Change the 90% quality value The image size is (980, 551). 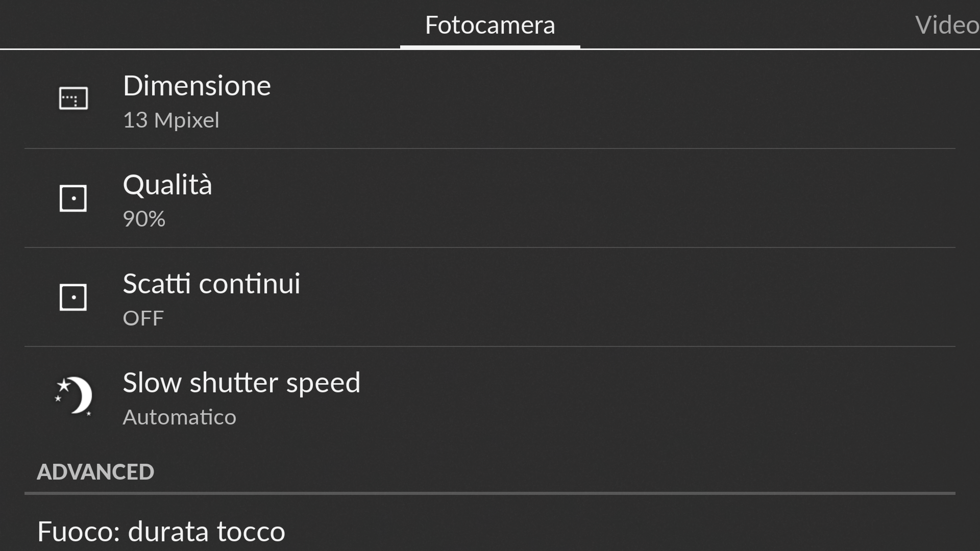[144, 219]
